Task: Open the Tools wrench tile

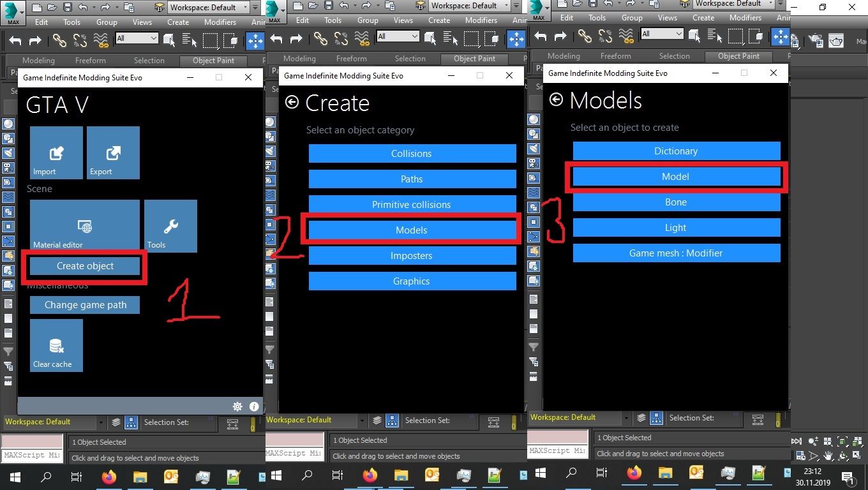Action: [170, 226]
